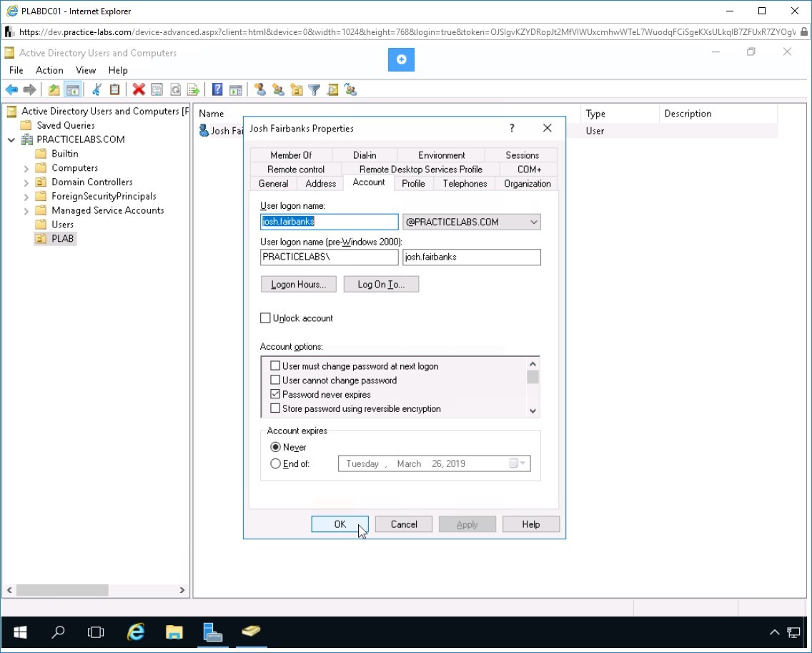Click the dialog's question mark help icon

point(512,128)
